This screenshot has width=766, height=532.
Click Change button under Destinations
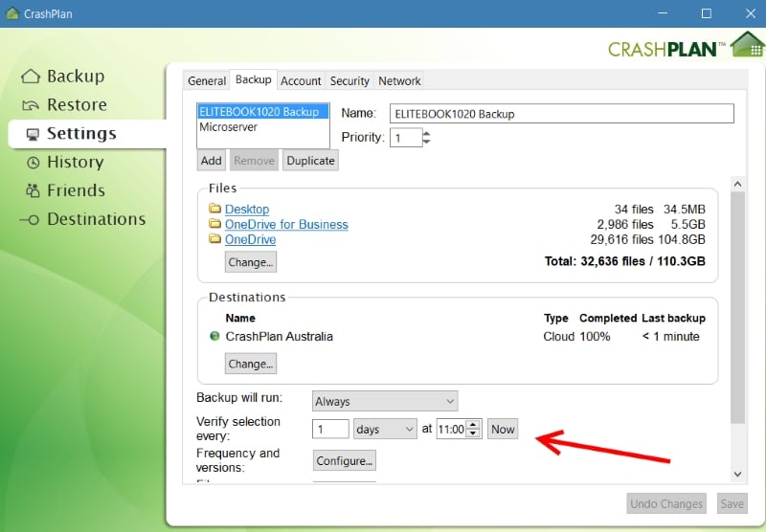(x=251, y=364)
